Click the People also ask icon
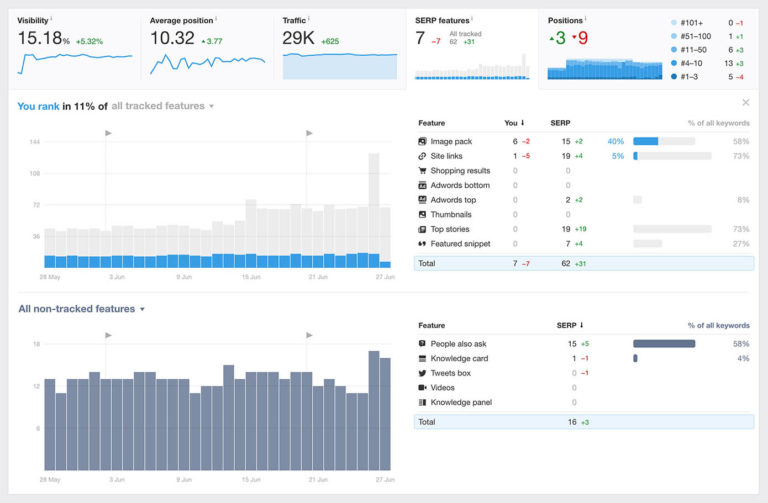768x503 pixels. pos(423,344)
